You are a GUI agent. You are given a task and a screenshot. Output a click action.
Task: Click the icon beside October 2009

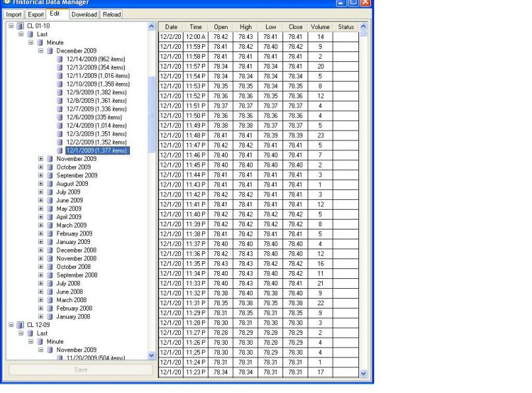50,167
